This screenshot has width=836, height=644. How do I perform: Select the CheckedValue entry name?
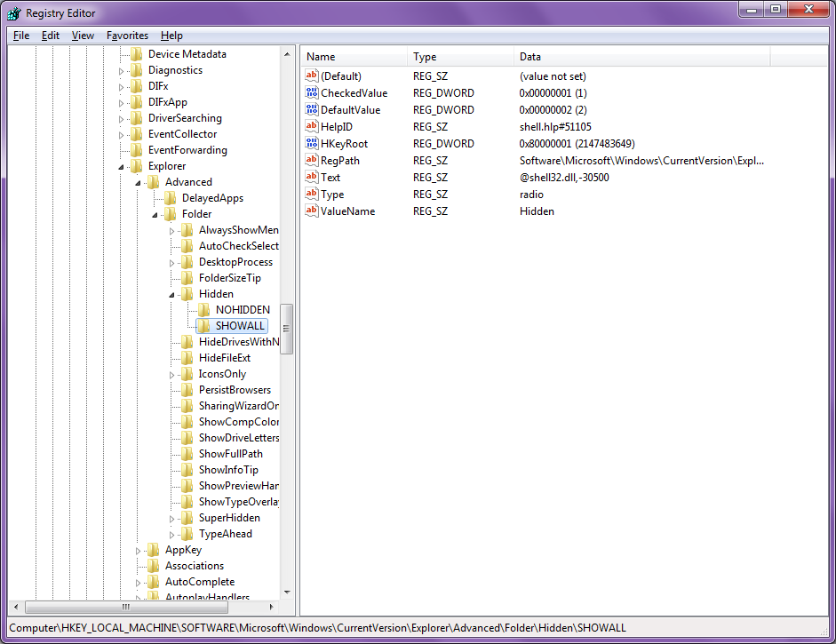pyautogui.click(x=354, y=92)
